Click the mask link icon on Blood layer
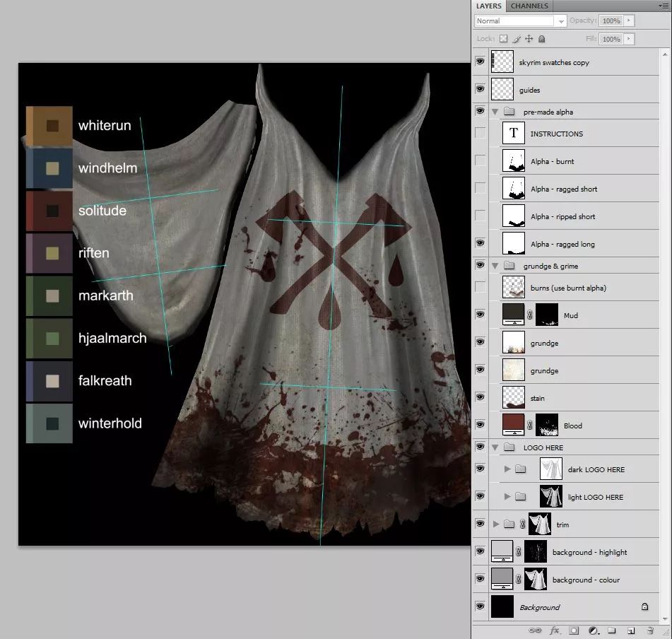The width and height of the screenshot is (672, 639). [530, 425]
